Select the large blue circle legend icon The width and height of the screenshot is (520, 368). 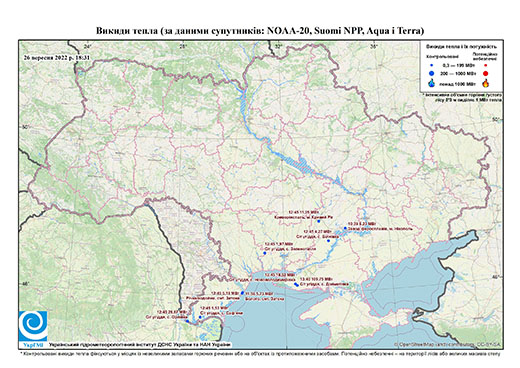(432, 73)
